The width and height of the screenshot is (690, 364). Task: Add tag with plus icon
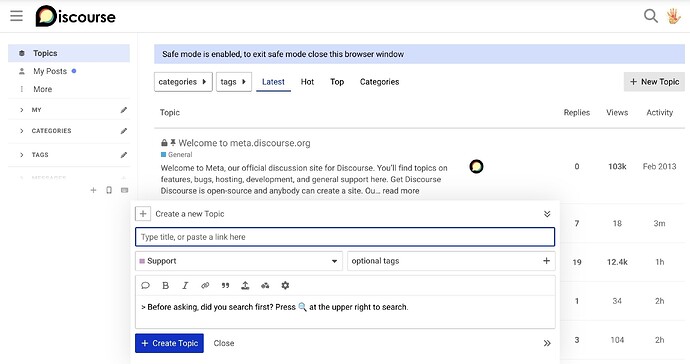[546, 261]
